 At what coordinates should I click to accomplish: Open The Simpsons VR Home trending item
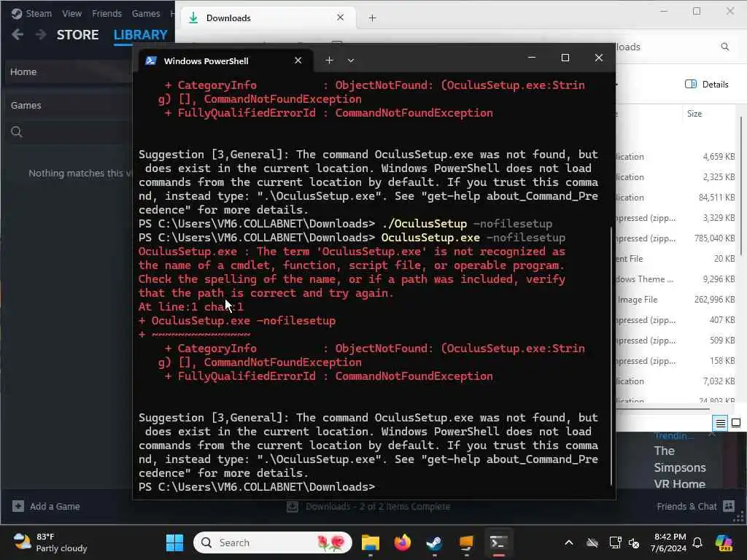(680, 467)
